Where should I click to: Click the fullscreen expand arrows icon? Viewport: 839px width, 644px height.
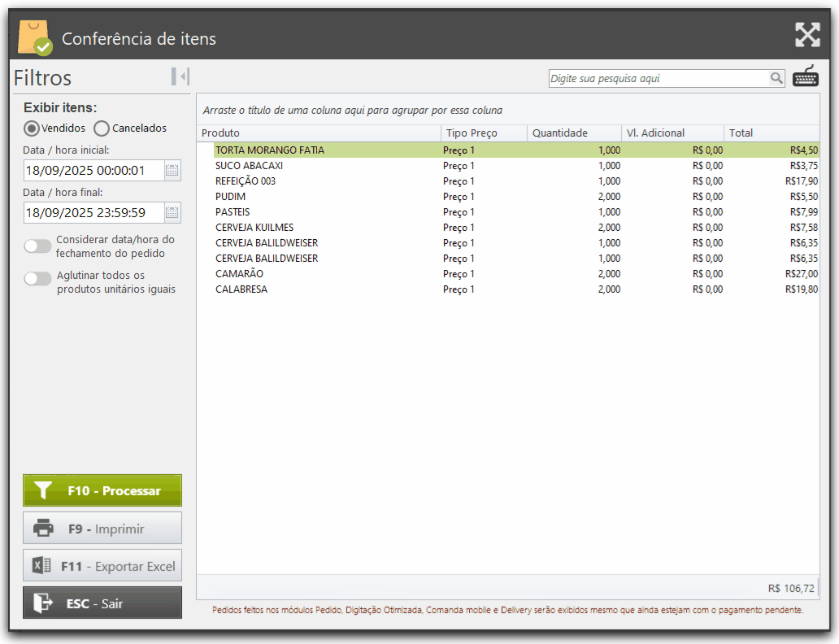(806, 34)
